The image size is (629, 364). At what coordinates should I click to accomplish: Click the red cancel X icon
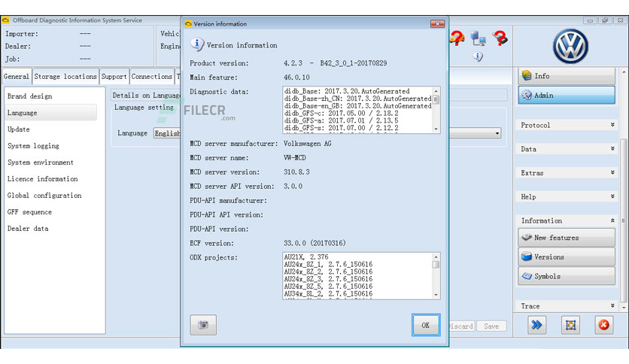click(x=603, y=325)
